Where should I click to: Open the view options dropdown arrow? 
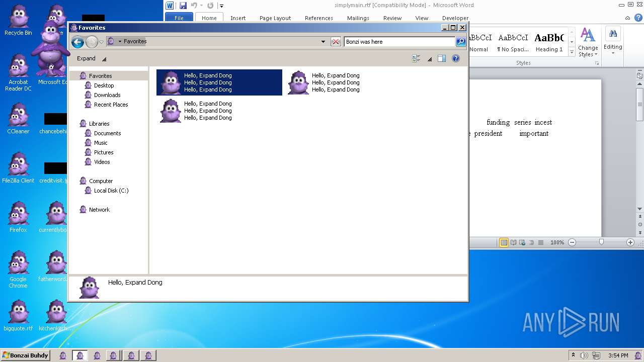point(430,59)
